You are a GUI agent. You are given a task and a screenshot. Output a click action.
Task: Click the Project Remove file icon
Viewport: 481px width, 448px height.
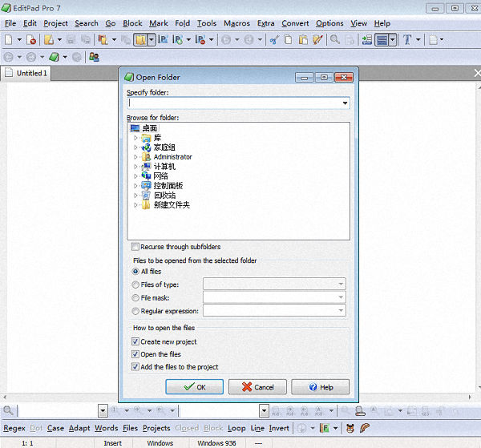tap(200, 39)
